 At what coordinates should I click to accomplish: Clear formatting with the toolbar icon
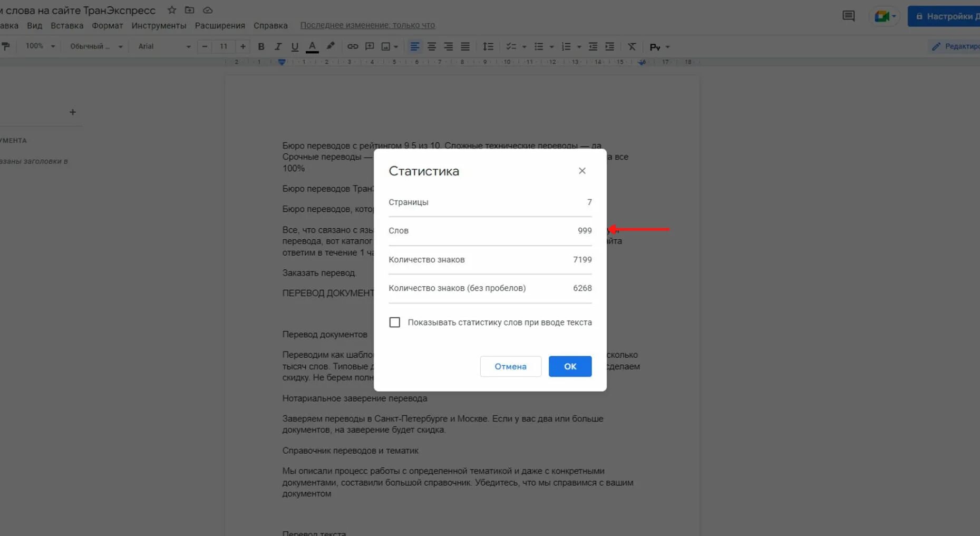[x=632, y=46]
